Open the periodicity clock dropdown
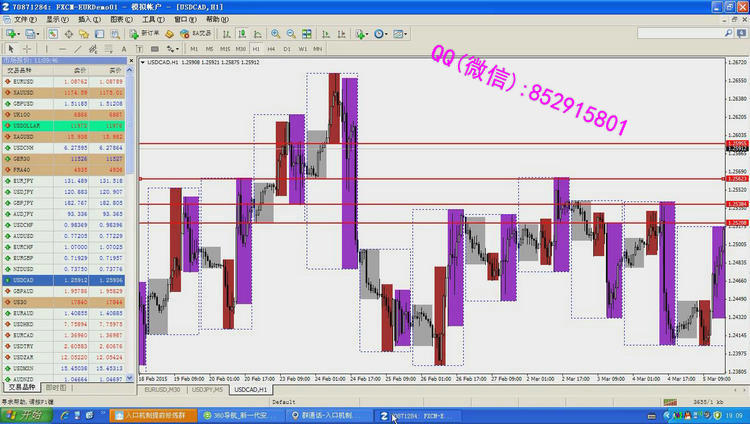This screenshot has height=424, width=750. point(380,33)
